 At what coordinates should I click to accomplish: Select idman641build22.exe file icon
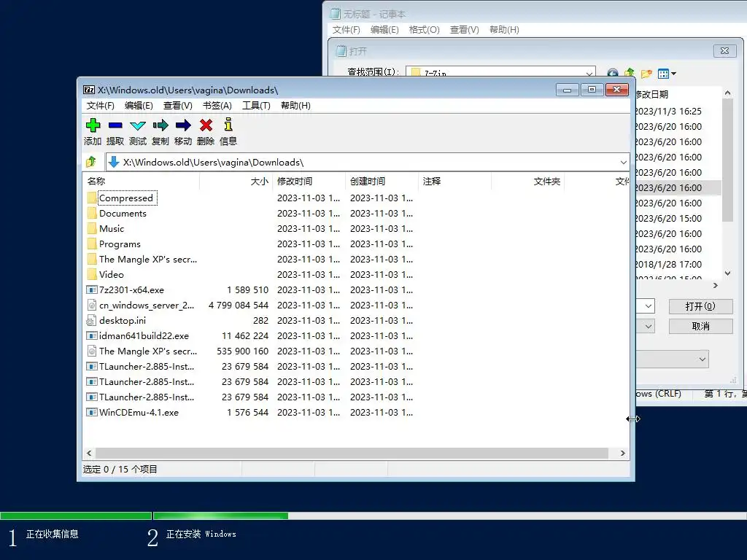pyautogui.click(x=91, y=335)
